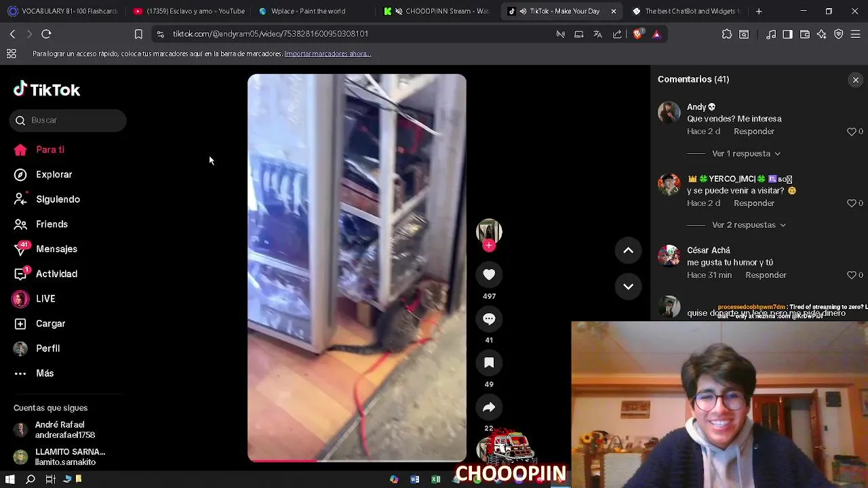Open Andy's commenter avatar

669,113
